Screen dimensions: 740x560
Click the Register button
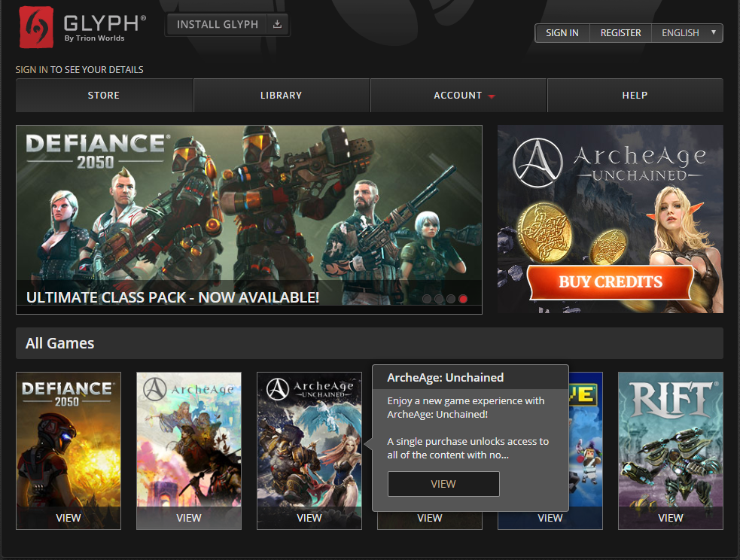(x=620, y=33)
